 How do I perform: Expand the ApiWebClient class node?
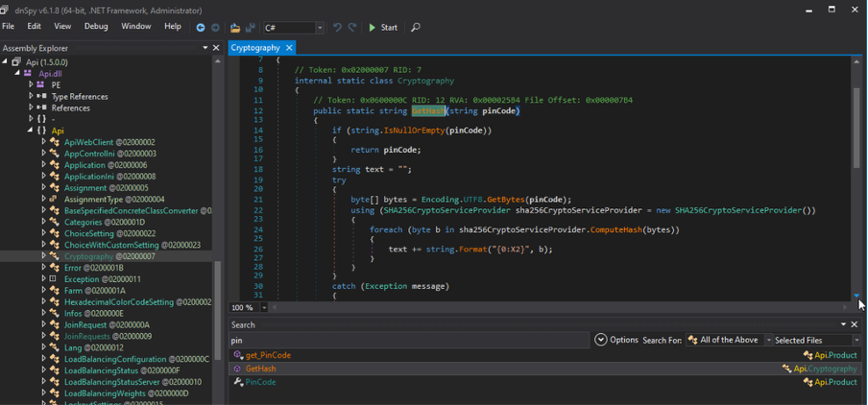tap(44, 142)
